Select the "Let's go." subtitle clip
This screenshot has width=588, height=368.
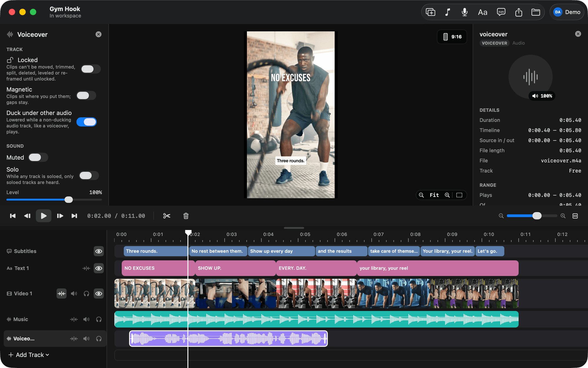coord(490,251)
